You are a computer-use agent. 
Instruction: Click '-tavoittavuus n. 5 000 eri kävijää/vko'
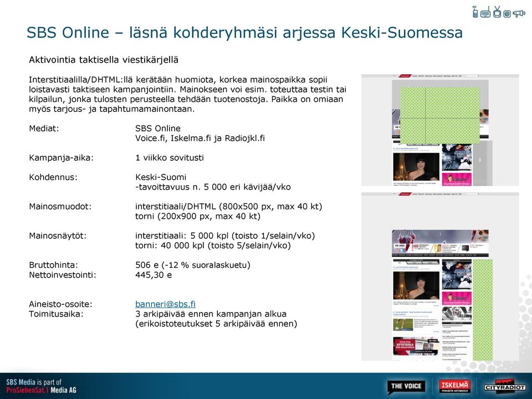(x=213, y=187)
